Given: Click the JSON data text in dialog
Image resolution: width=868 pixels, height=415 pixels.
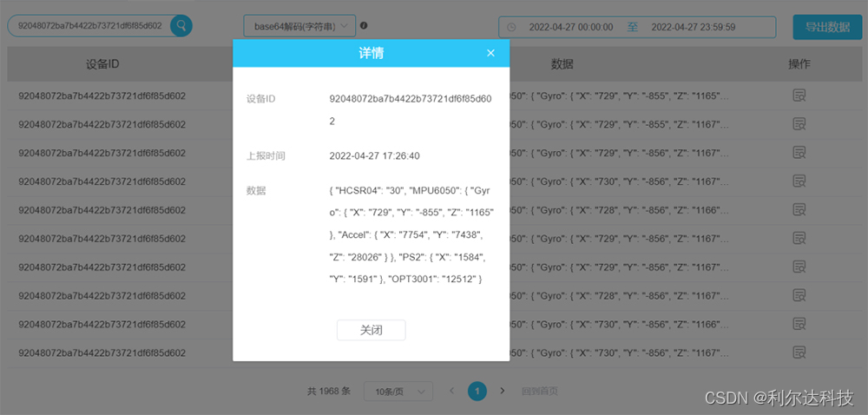Looking at the screenshot, I should (x=411, y=235).
